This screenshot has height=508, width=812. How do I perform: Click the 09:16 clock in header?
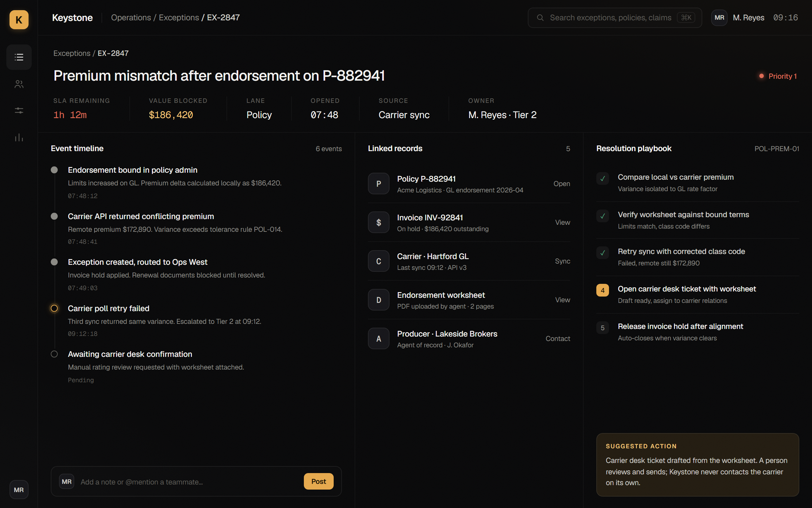tap(785, 18)
